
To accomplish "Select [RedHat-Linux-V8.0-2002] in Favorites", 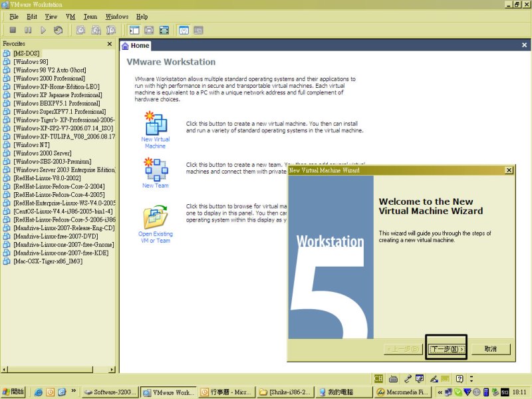I will pyautogui.click(x=47, y=178).
